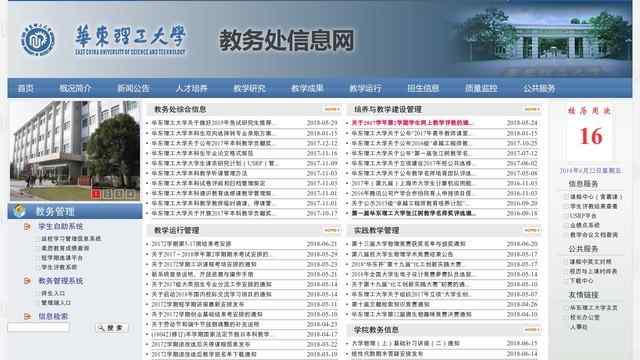640x360 pixels.
Task: Click the 教务管理 panel globe icon
Action: pos(19,211)
